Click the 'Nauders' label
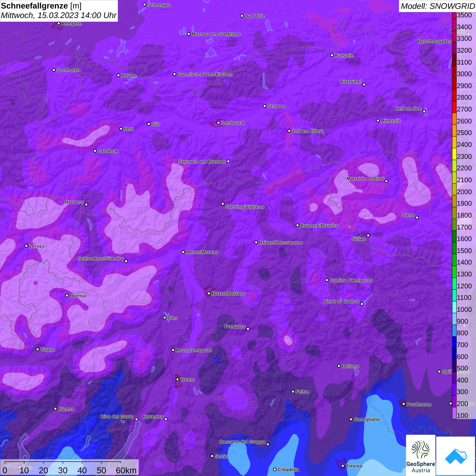This screenshot has height=476, width=476. (74, 202)
